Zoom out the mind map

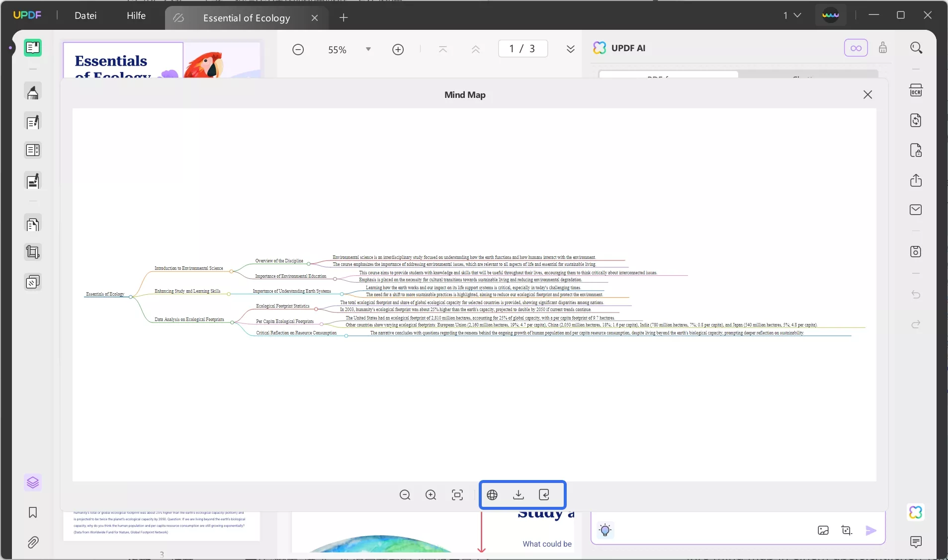(405, 495)
